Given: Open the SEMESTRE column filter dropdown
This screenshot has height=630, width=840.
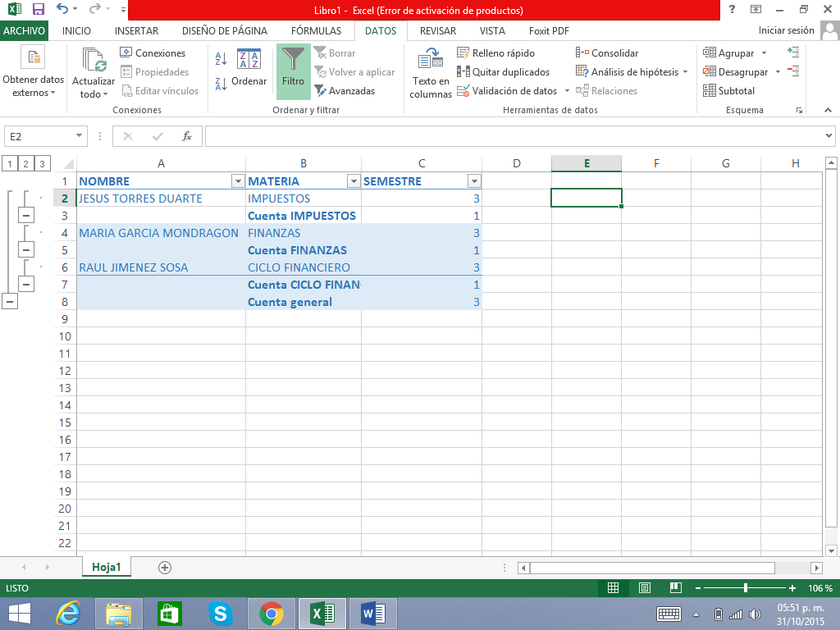Looking at the screenshot, I should (x=473, y=181).
